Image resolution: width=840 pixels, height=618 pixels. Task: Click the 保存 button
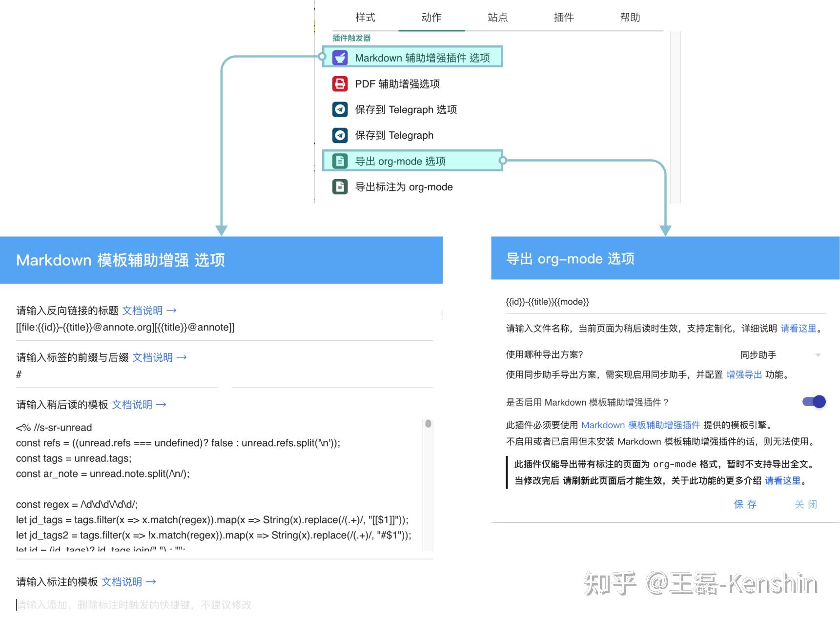745,505
